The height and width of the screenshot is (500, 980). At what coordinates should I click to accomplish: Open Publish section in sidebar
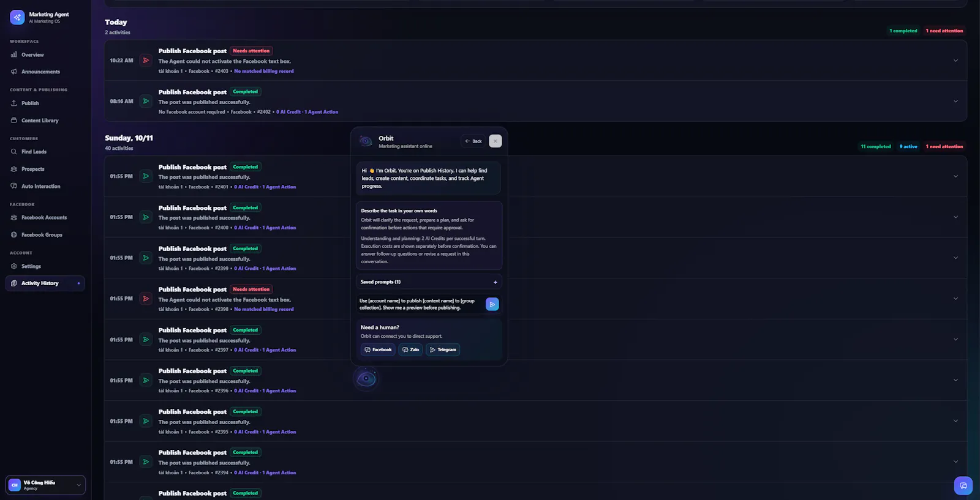tap(30, 103)
